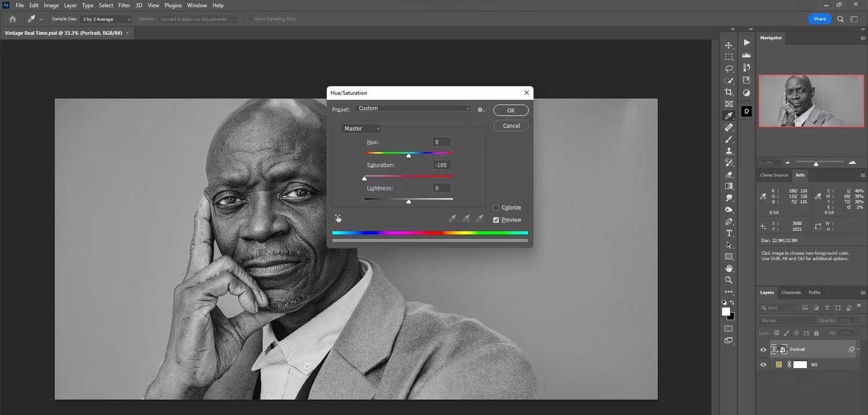Select the Horizontal Type tool
The width and height of the screenshot is (868, 415).
click(x=729, y=234)
